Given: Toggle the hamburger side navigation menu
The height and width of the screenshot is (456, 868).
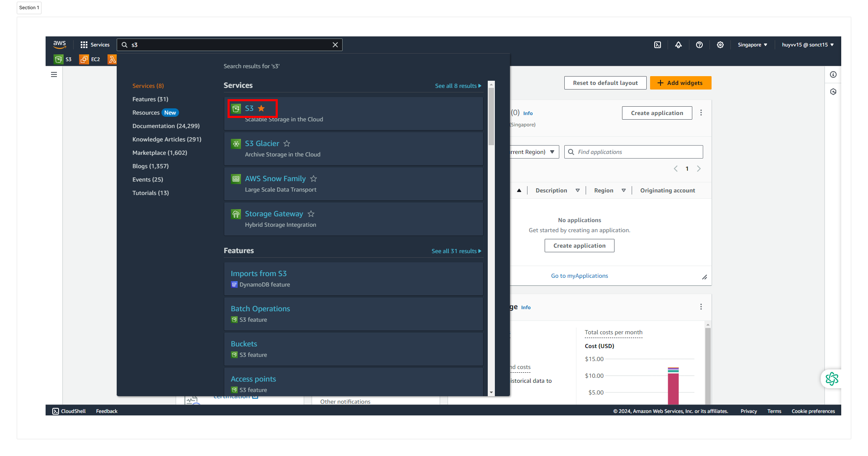Looking at the screenshot, I should point(54,74).
